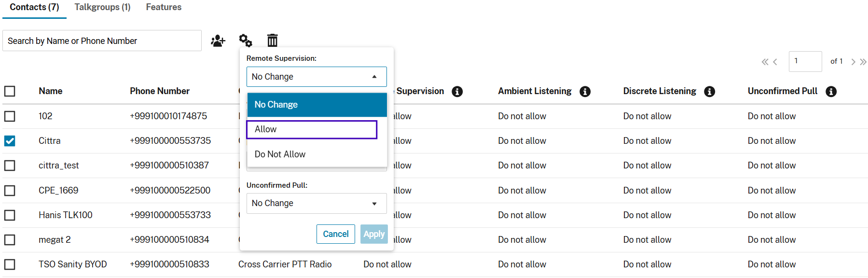Go to last page double-arrow
Viewport: 868px width, 278px height.
863,62
